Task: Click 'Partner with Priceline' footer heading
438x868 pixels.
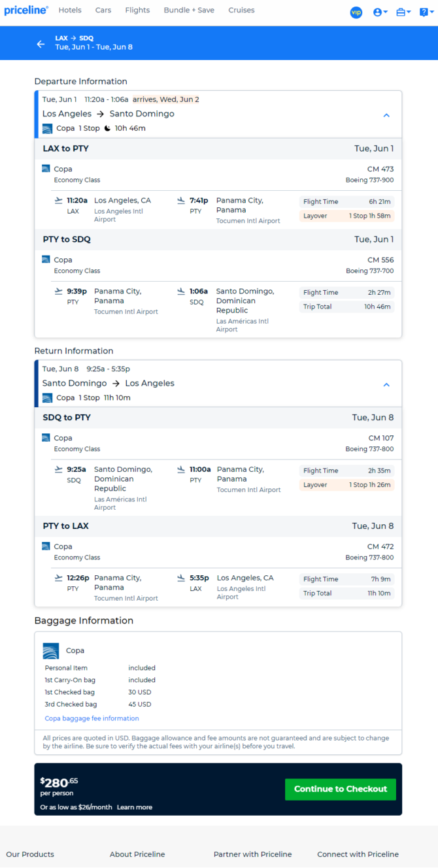Action: click(x=253, y=854)
